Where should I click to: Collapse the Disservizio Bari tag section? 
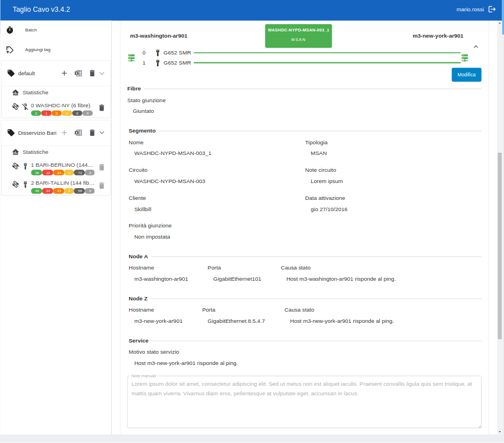click(x=102, y=133)
